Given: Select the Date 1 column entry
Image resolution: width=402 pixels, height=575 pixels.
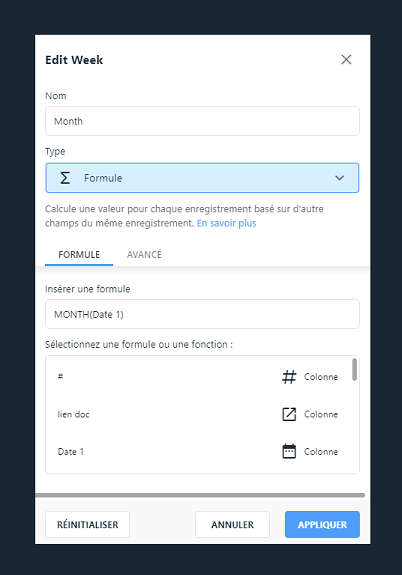Looking at the screenshot, I should 198,451.
